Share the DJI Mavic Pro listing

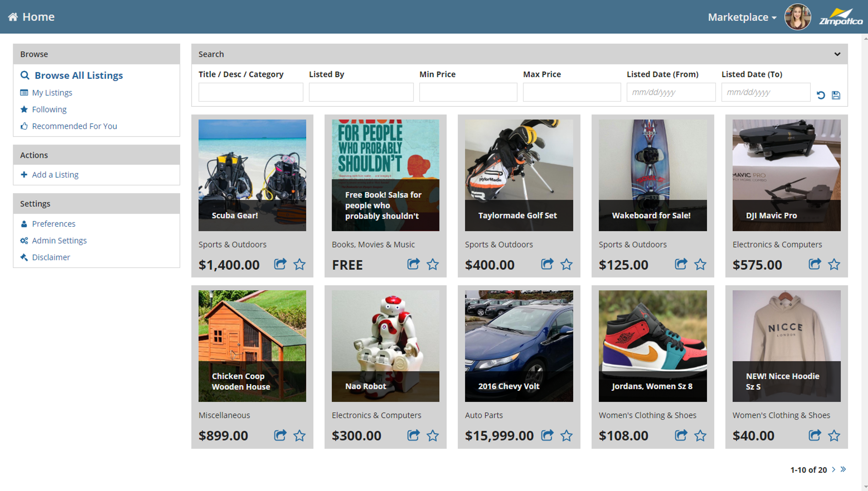[815, 264]
